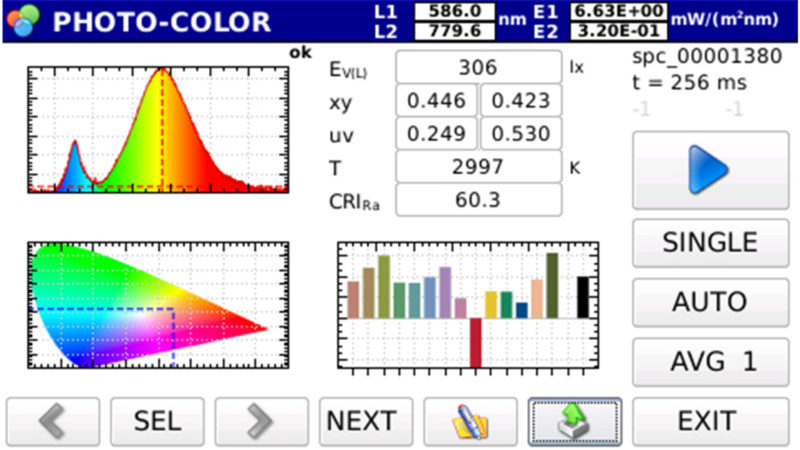Click the illuminance value 306
Image resolution: width=800 pixels, height=450 pixels.
pyautogui.click(x=479, y=67)
